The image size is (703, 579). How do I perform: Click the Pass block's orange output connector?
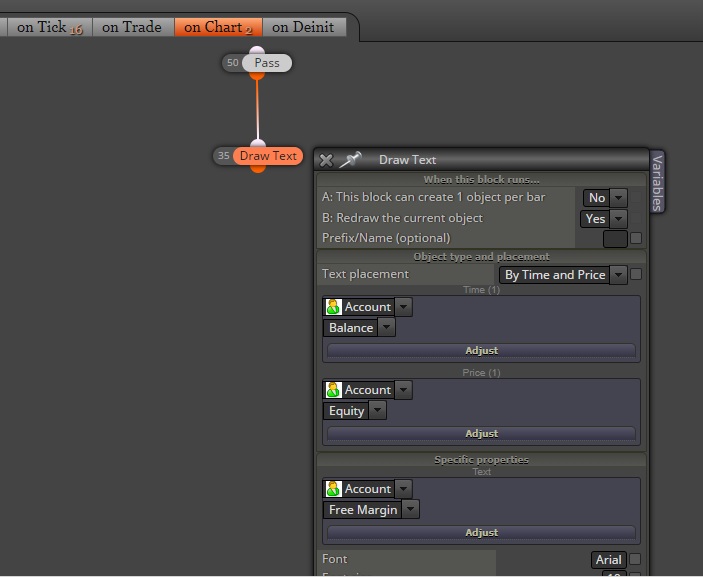coord(257,76)
